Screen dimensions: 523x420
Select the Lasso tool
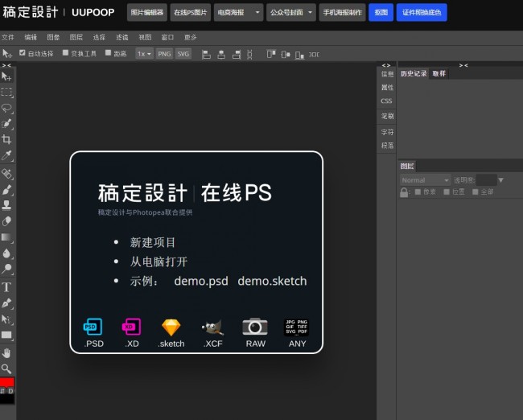click(6, 108)
